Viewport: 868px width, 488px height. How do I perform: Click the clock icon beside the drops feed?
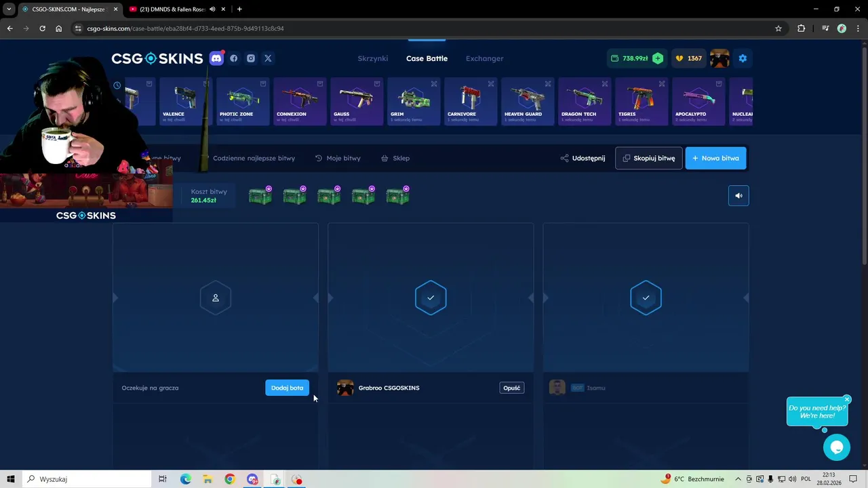[117, 85]
